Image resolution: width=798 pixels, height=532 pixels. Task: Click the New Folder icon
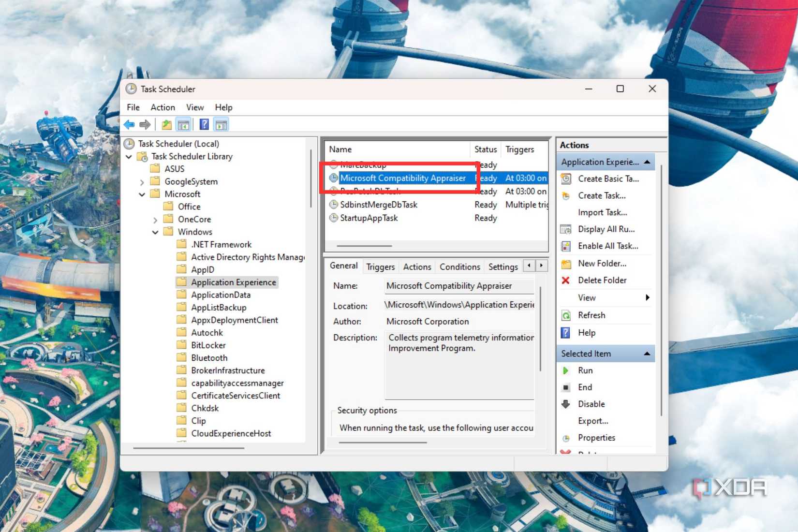pyautogui.click(x=565, y=263)
